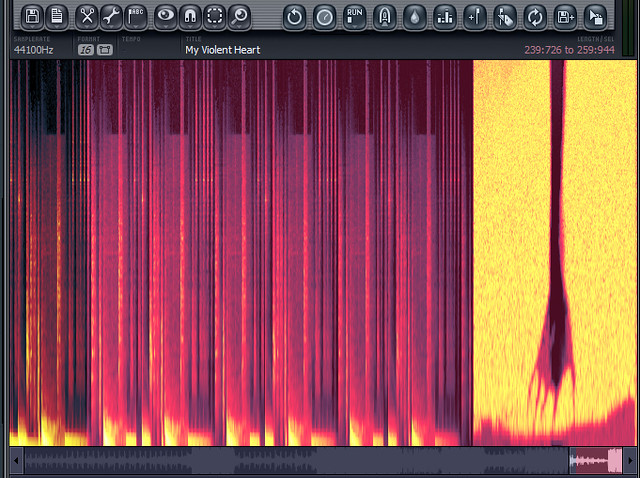640x478 pixels.
Task: Click the 44100Hz samplerate value
Action: click(x=33, y=50)
